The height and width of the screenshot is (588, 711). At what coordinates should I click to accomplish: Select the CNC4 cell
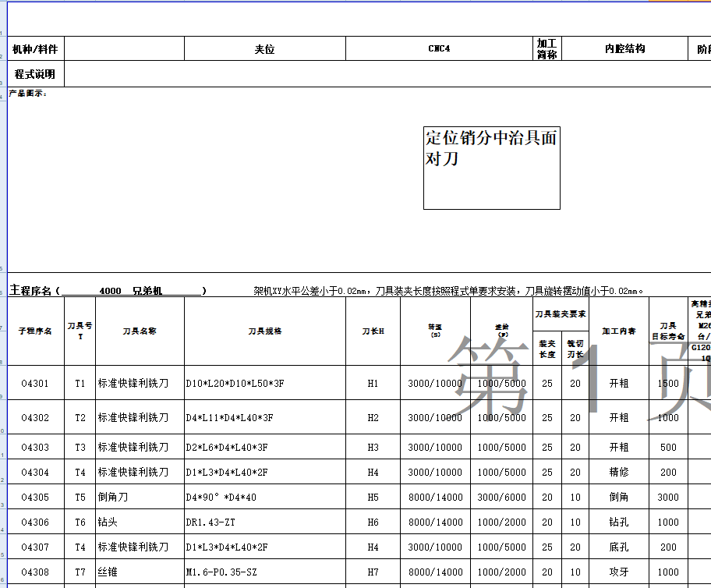point(437,48)
